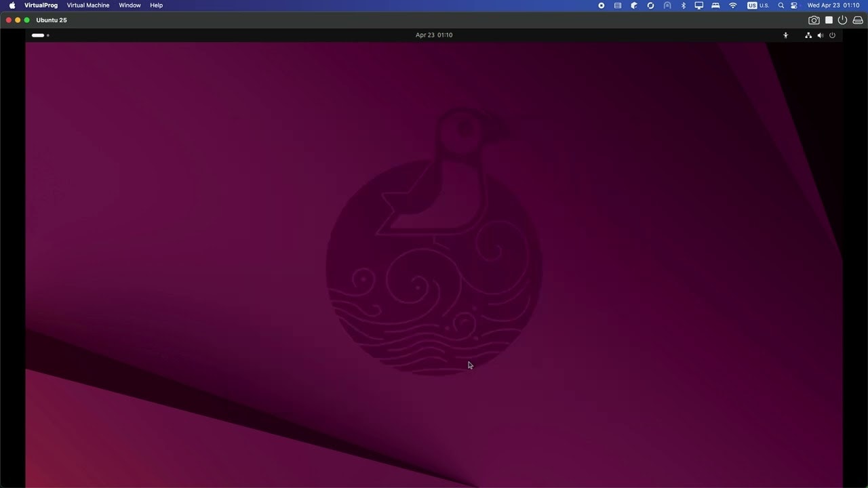Open the Ubuntu power system menu icon
Screen dimensions: 868x488
pos(832,35)
